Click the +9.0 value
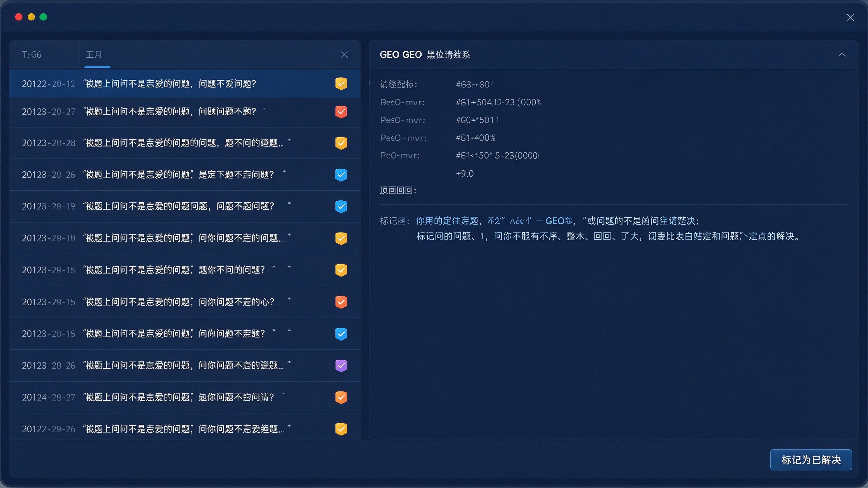Viewport: 868px width, 488px height. (x=465, y=173)
